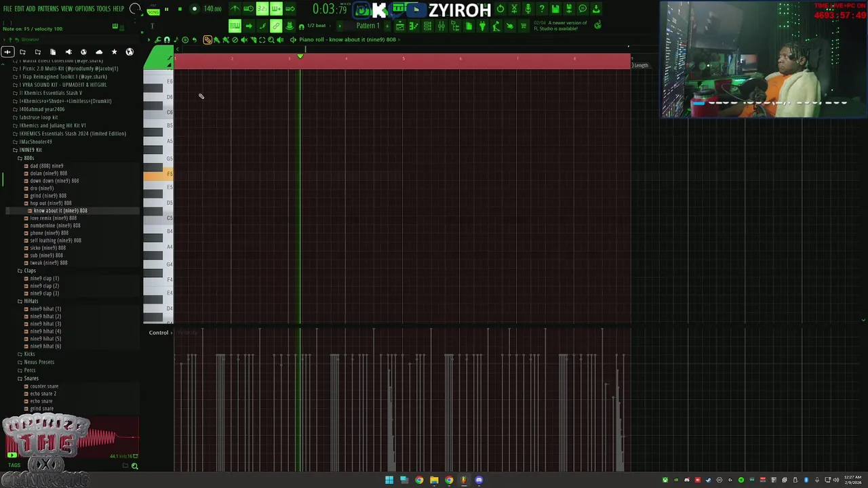Open Windows Start button in taskbar
Viewport: 868px width, 488px height.
click(x=389, y=481)
